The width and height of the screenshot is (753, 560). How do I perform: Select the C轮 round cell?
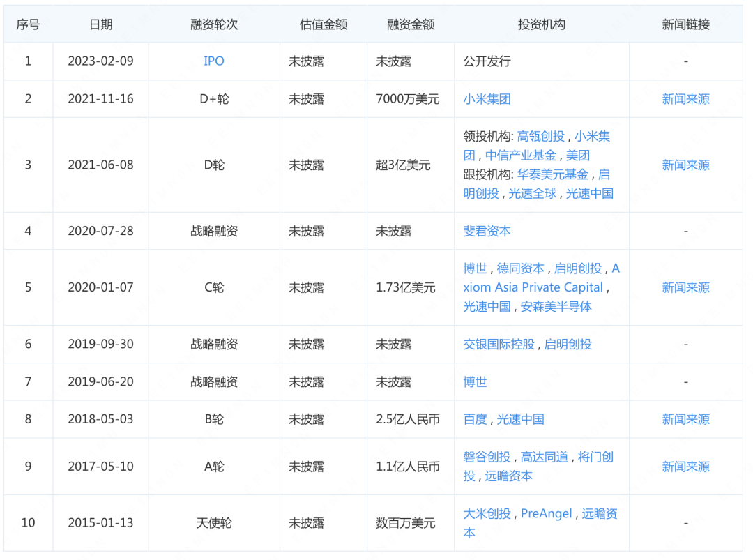tap(214, 288)
